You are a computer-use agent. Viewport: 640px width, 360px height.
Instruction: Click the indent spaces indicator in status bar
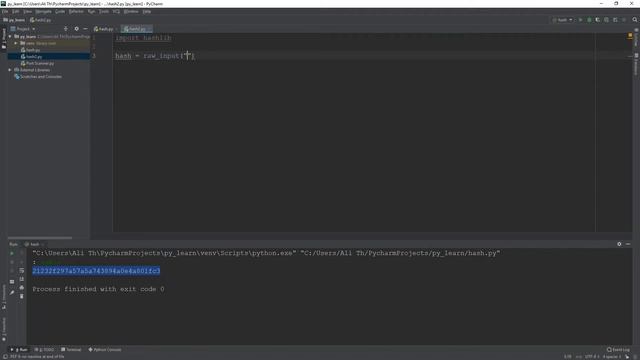coord(611,357)
